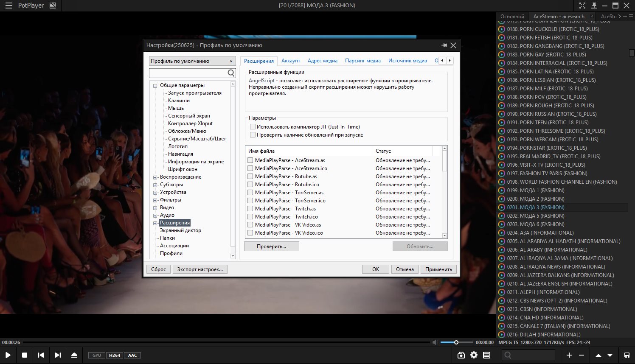Screen dimensions: 635x364
Task: Click the «Применить» button
Action: coord(438,269)
